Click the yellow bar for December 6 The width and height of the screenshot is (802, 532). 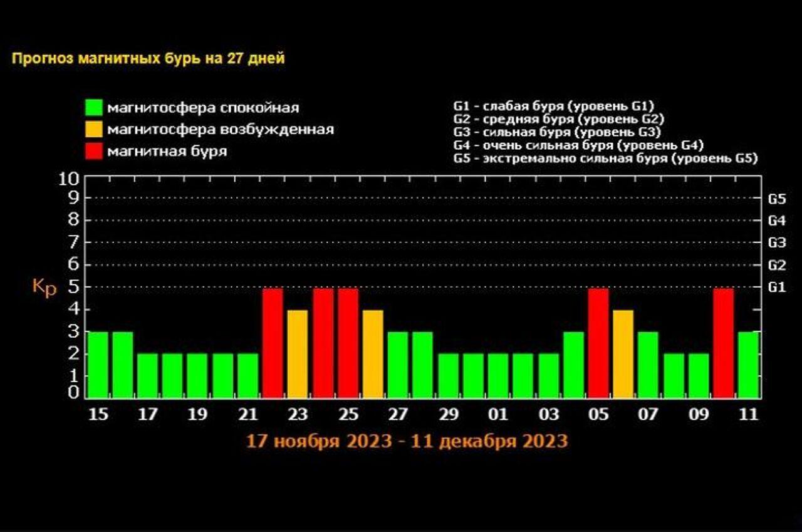(624, 354)
